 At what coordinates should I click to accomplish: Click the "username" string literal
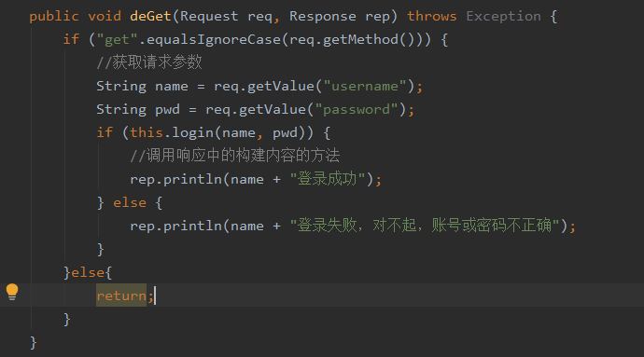pyautogui.click(x=365, y=86)
